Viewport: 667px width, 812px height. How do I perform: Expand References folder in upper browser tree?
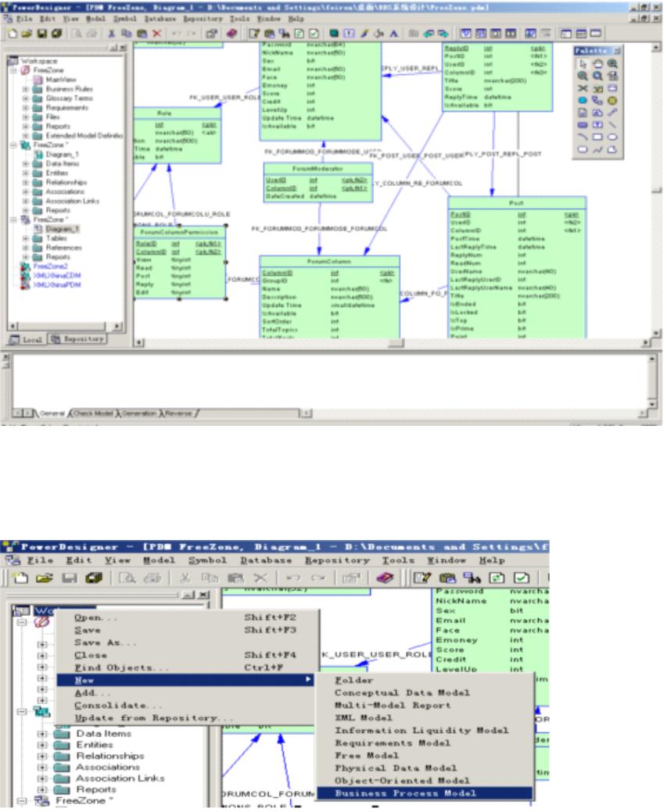point(25,248)
